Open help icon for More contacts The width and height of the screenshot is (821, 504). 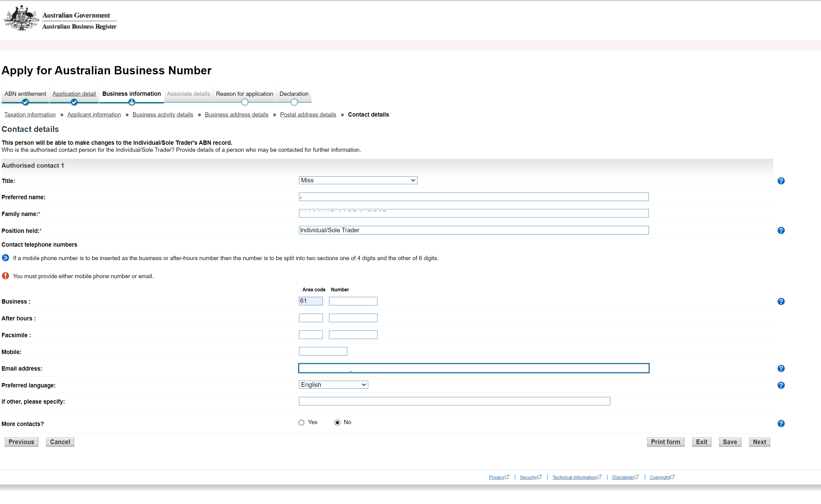click(x=781, y=423)
